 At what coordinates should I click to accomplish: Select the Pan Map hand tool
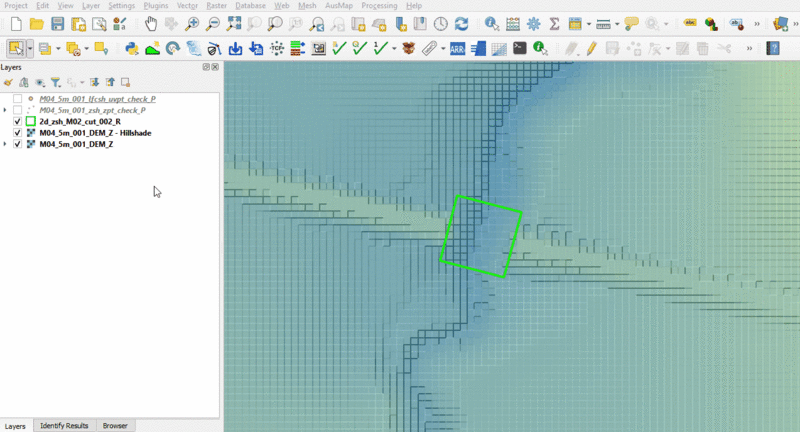click(150, 23)
